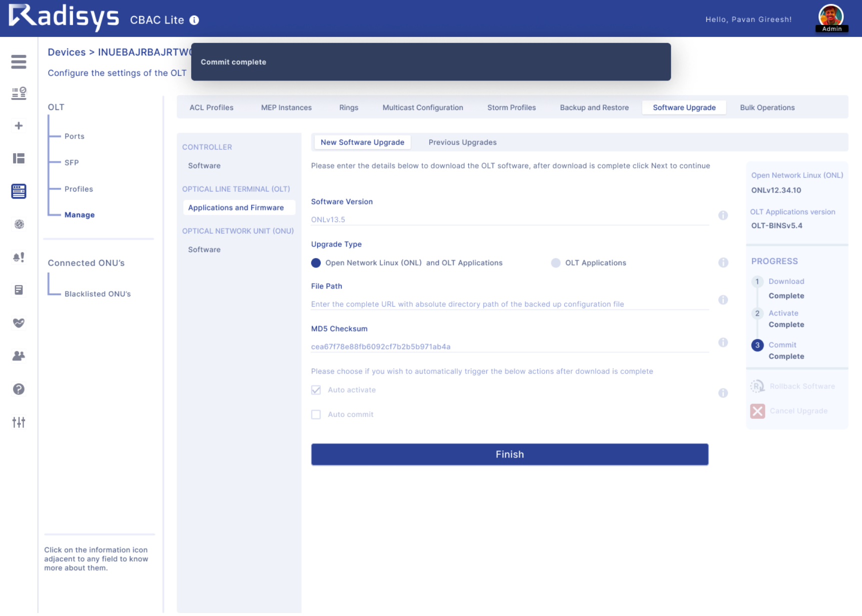
Task: Open Blacklisted ONU's tree item
Action: 98,294
